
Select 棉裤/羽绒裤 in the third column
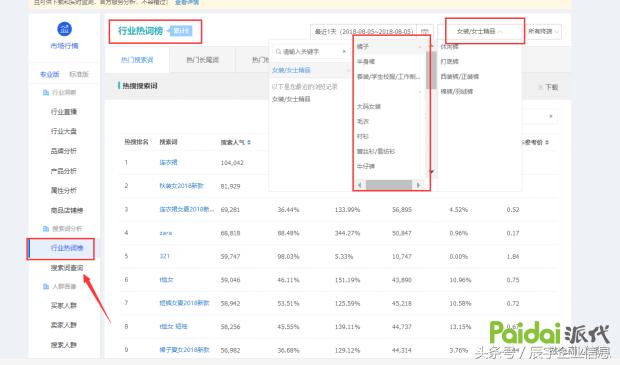click(457, 92)
